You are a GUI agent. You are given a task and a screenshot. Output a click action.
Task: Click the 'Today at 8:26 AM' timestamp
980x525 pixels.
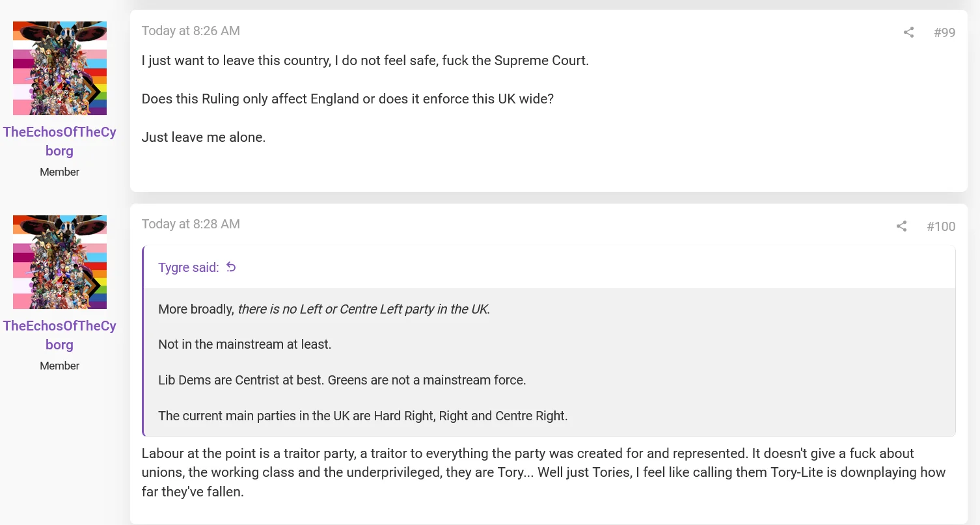click(x=191, y=31)
